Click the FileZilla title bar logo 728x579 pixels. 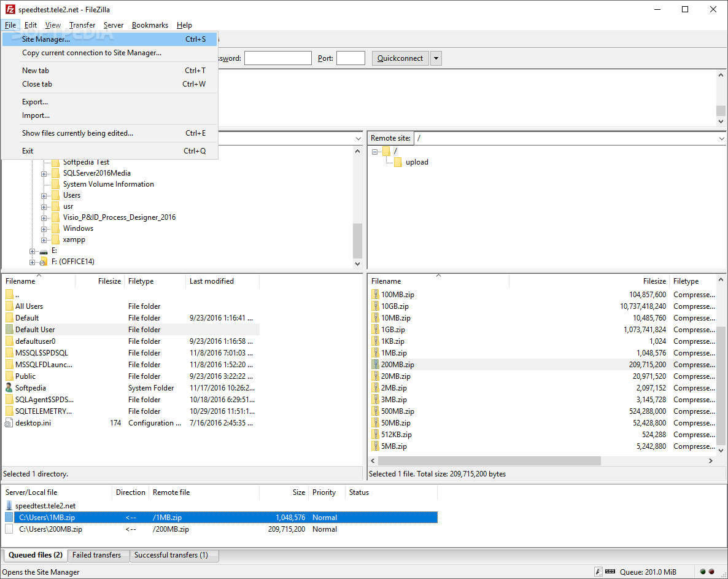(10, 9)
